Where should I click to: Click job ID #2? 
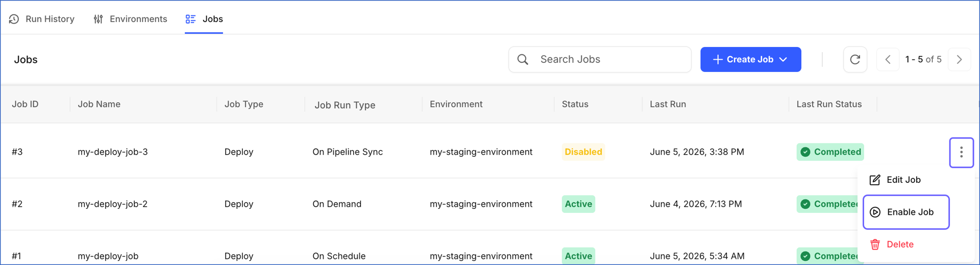tap(17, 204)
